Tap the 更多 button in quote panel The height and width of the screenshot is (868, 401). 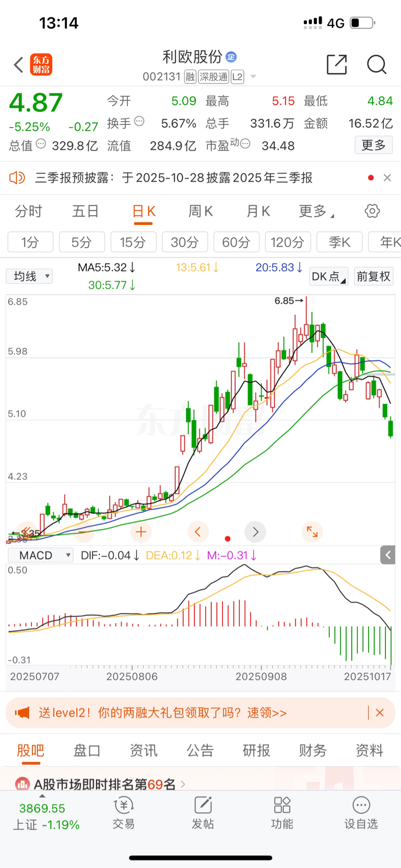coord(373,145)
